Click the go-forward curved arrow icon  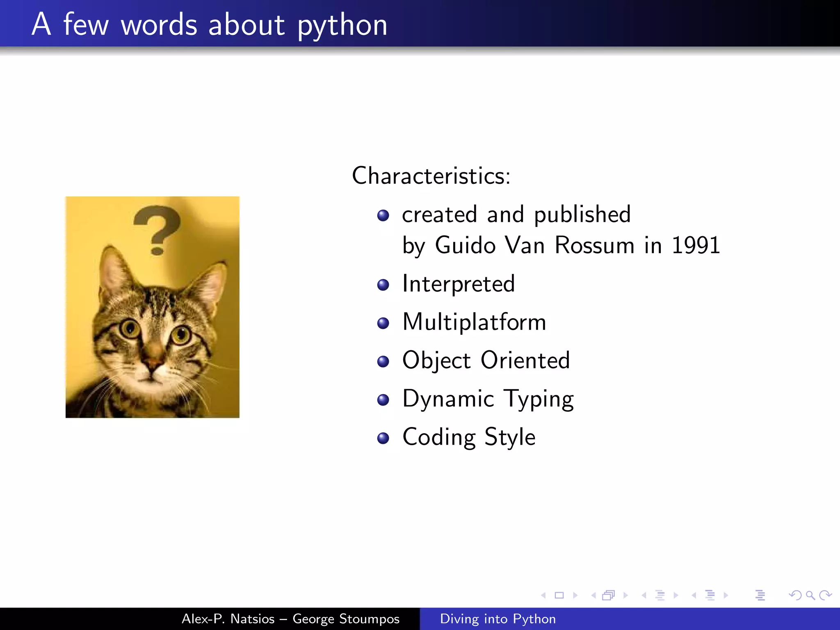tap(825, 595)
